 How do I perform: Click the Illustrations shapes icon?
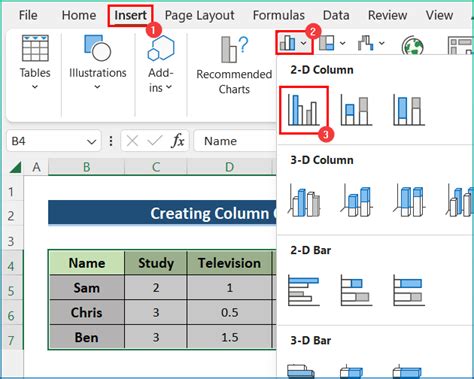coord(97,48)
